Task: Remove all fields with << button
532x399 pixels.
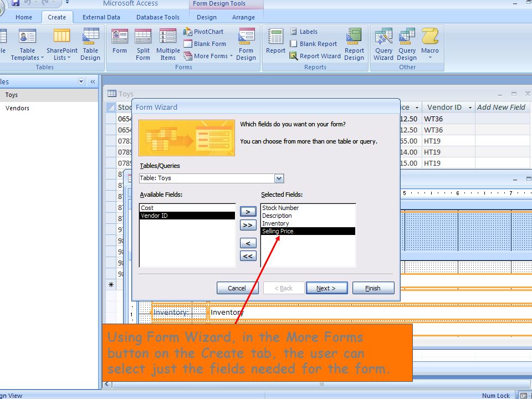Action: [248, 256]
